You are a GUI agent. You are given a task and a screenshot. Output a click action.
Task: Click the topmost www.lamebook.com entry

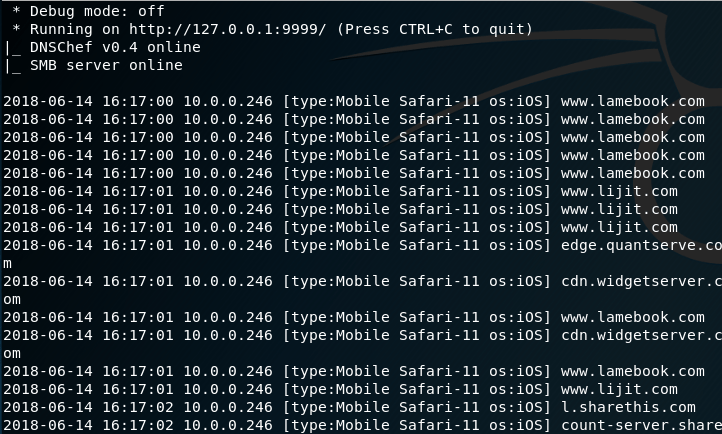pyautogui.click(x=632, y=101)
